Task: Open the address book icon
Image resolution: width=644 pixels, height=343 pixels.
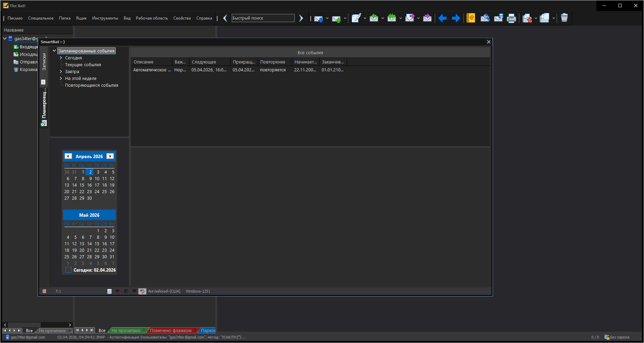Action: (471, 18)
